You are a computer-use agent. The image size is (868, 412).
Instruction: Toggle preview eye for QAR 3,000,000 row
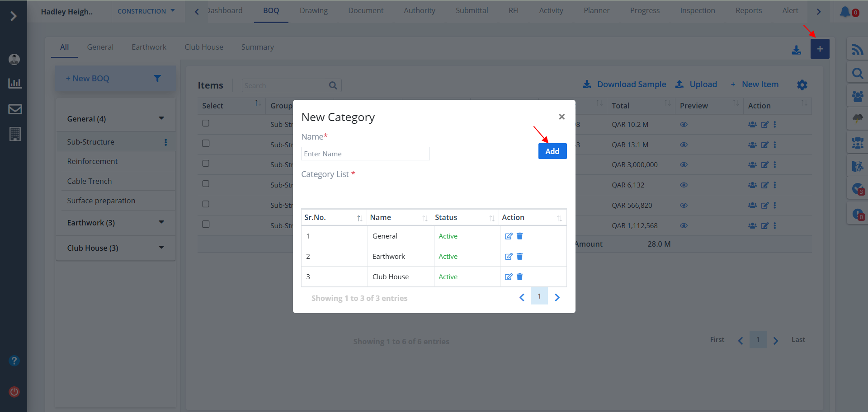pyautogui.click(x=684, y=165)
